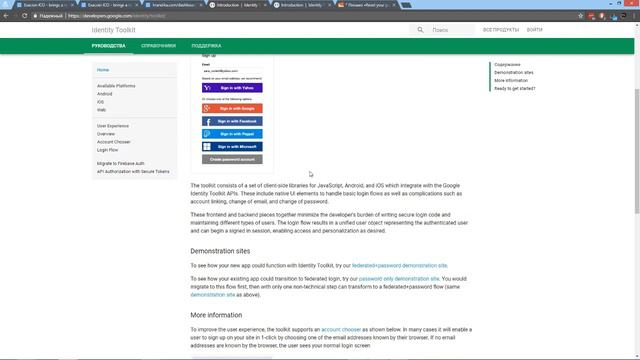Open the Справочники tab
640x360 pixels.
[x=158, y=46]
